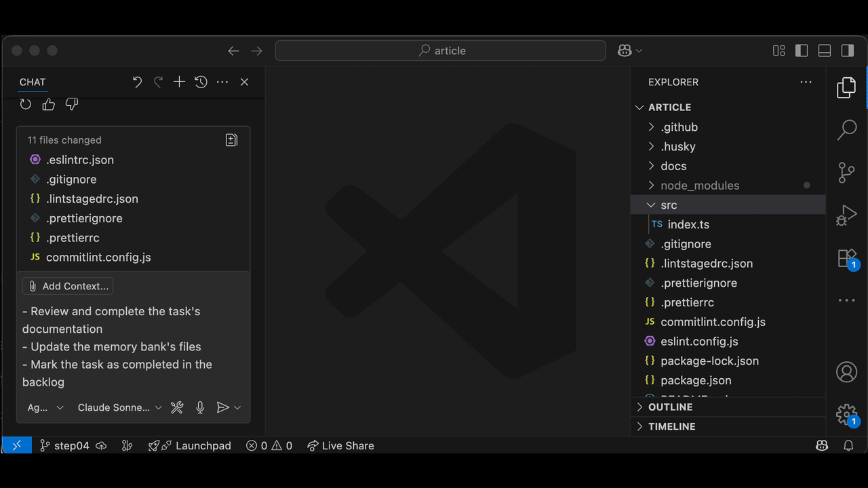868x488 pixels.
Task: Expand the docs folder
Action: pyautogui.click(x=673, y=166)
